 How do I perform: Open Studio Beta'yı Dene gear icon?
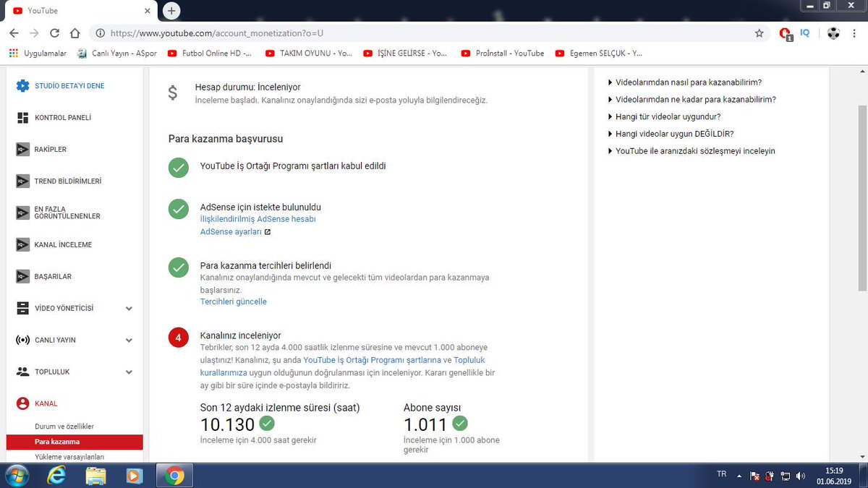pyautogui.click(x=22, y=86)
